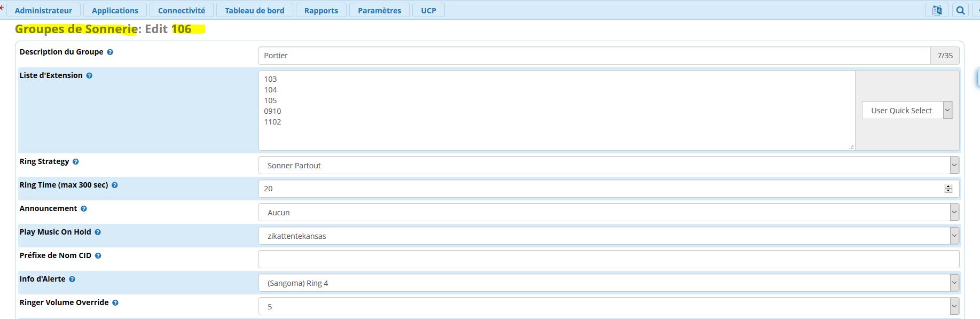980x319 pixels.
Task: Open help for Liste d'Extension
Action: 89,76
